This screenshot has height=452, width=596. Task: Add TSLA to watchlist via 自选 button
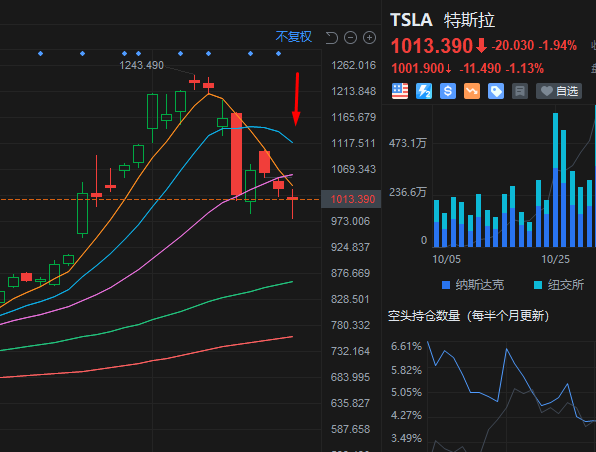pyautogui.click(x=559, y=91)
